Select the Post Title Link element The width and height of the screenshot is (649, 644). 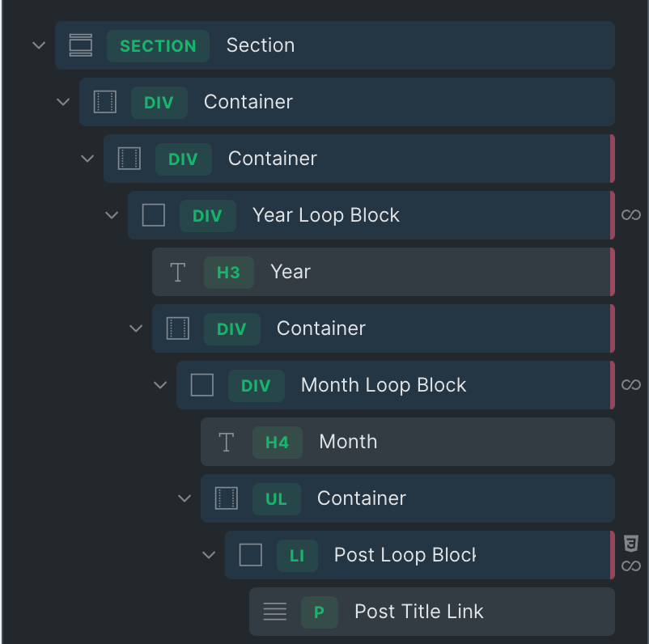tap(418, 612)
